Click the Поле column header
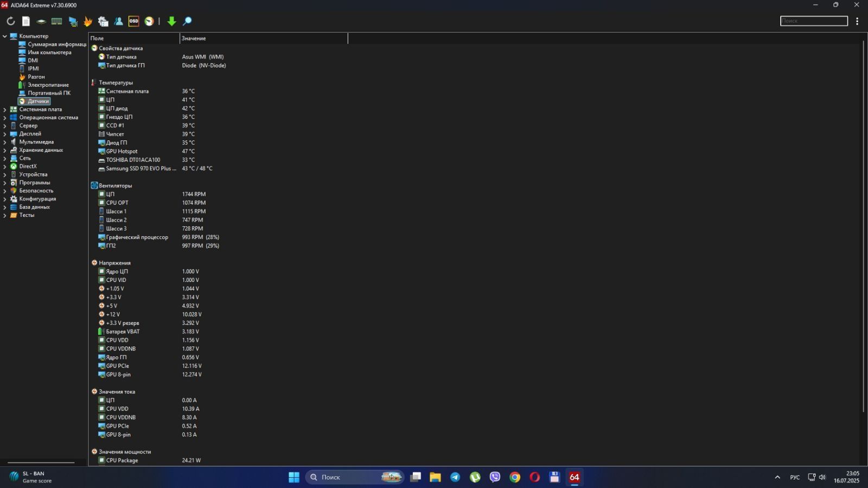 (x=134, y=38)
